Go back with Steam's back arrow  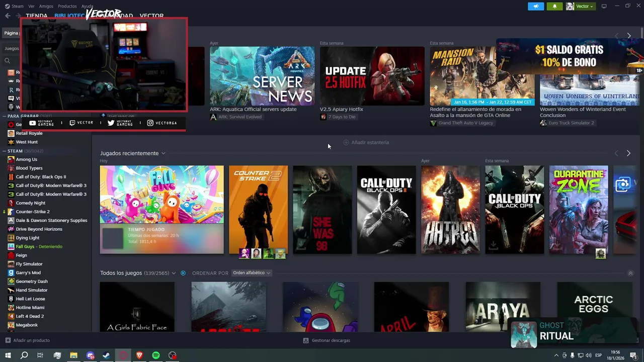[8, 16]
